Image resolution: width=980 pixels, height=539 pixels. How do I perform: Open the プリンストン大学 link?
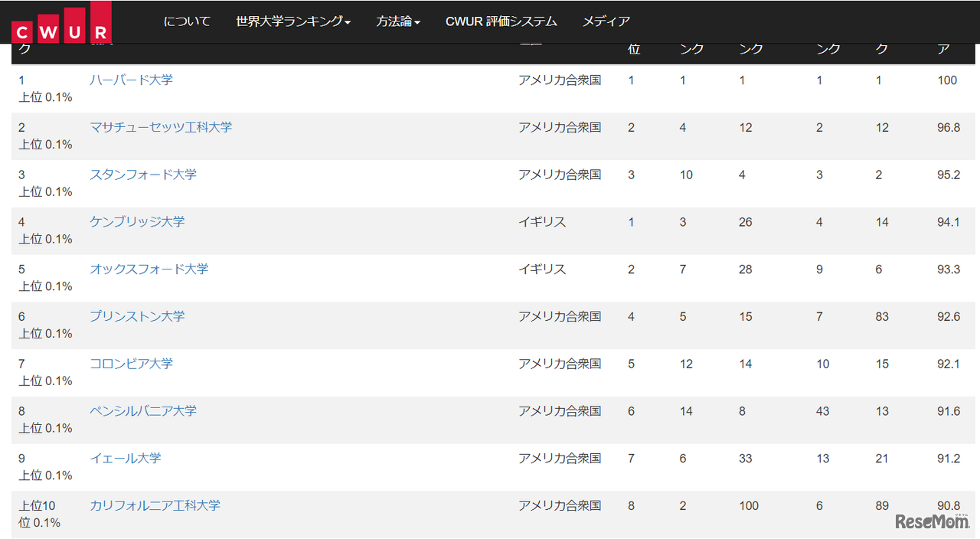coord(137,316)
